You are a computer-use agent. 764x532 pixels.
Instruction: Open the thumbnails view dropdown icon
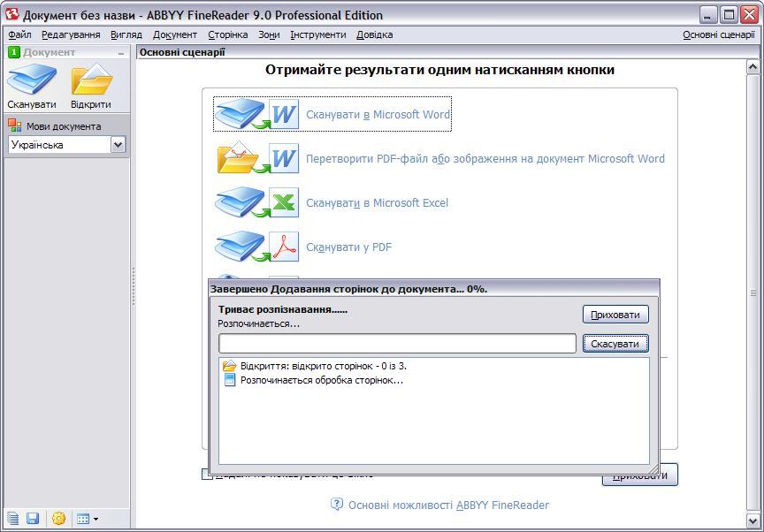click(88, 519)
